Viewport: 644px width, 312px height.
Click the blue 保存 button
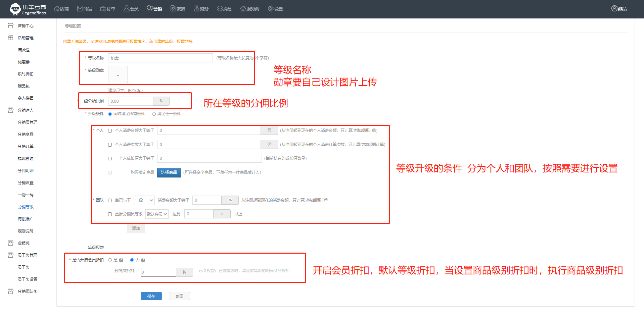(151, 296)
